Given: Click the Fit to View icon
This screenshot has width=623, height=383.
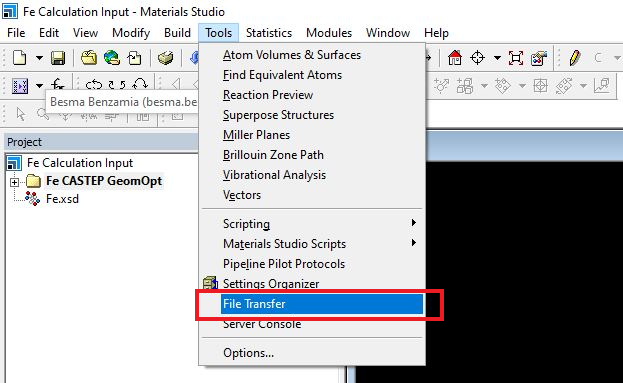Looking at the screenshot, I should [516, 58].
